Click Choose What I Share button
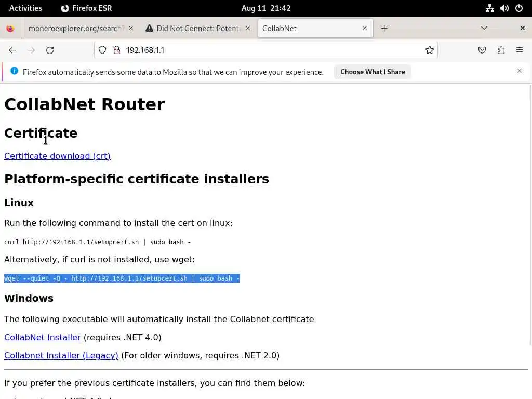 [373, 72]
